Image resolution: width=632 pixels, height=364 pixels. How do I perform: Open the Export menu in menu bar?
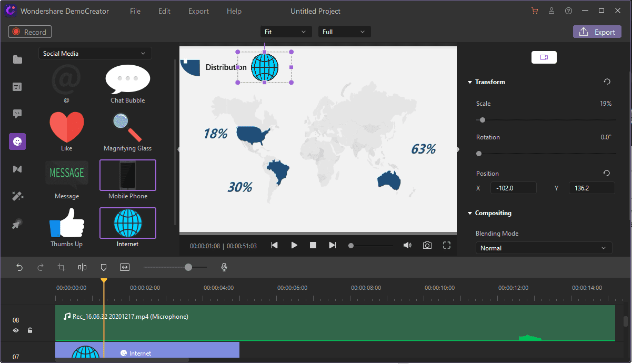point(198,11)
